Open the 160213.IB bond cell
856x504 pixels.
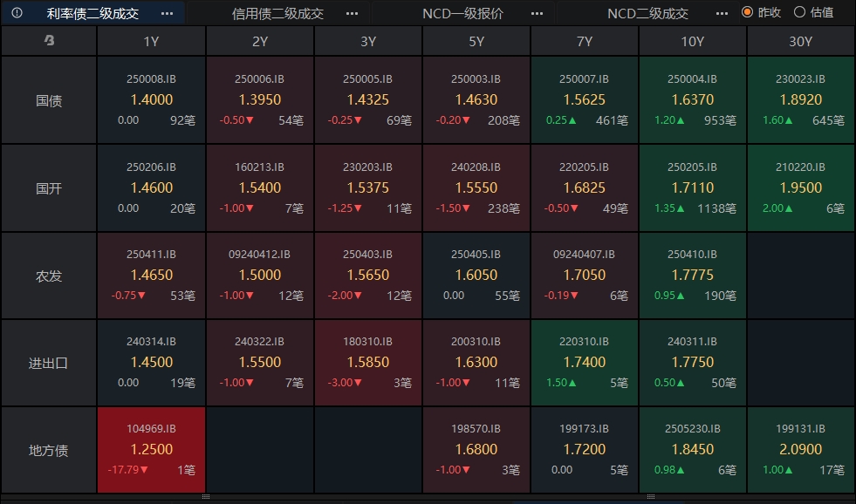point(260,188)
